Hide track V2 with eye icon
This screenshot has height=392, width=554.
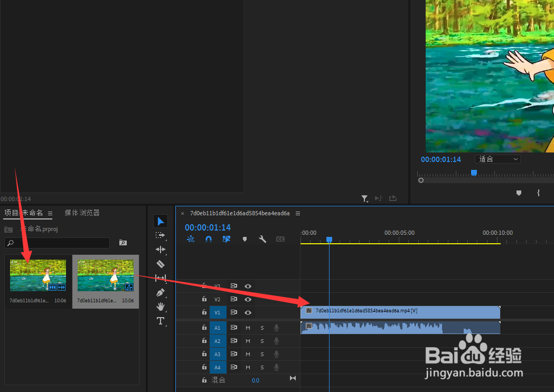(x=248, y=299)
